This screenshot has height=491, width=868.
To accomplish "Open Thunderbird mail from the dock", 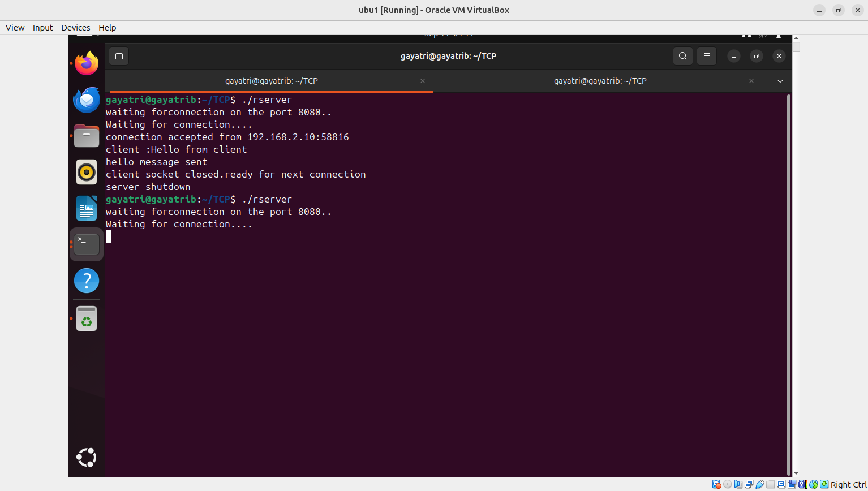I will pos(87,100).
